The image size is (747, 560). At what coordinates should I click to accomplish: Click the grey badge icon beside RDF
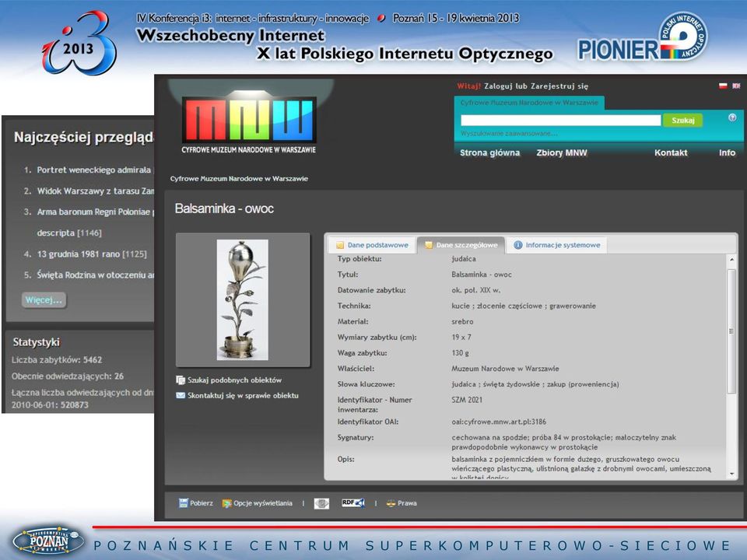click(x=321, y=503)
